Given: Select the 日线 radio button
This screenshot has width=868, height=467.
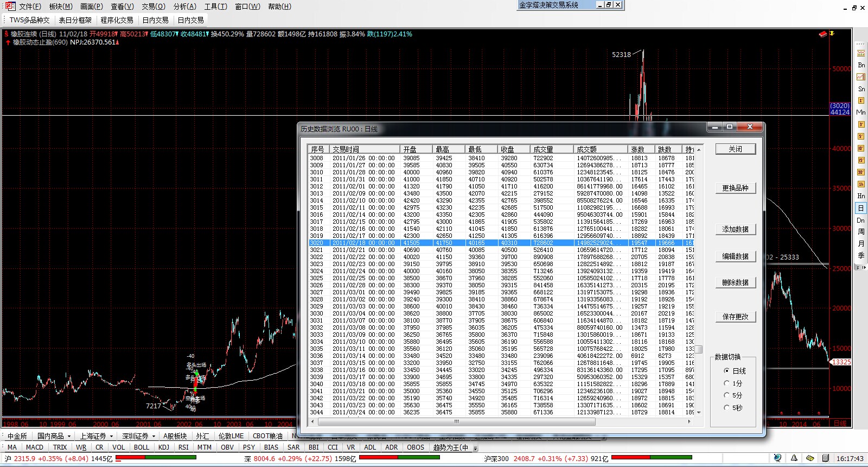Looking at the screenshot, I should click(x=727, y=371).
